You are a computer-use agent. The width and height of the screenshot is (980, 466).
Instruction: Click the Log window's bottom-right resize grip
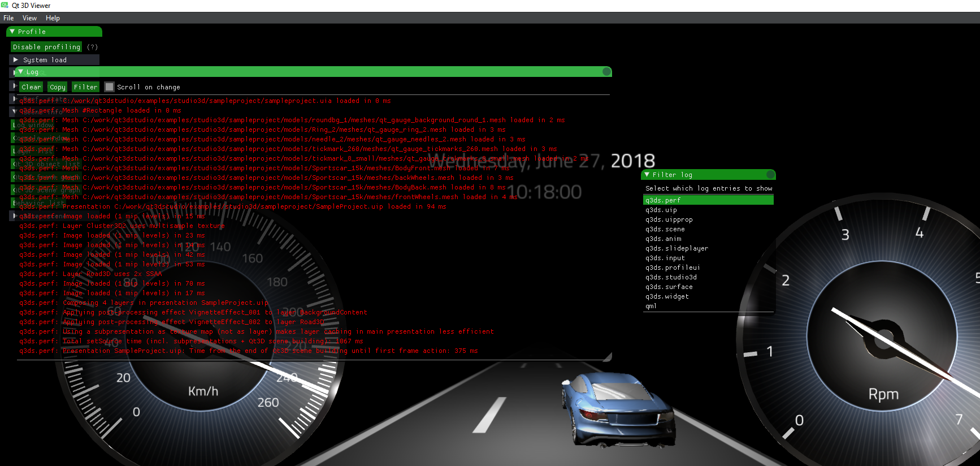(608, 357)
